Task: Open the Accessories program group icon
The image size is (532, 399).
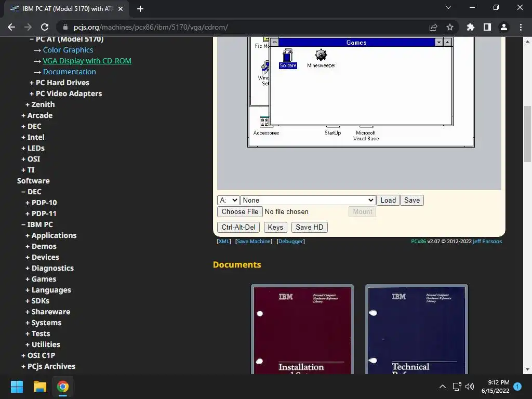Action: tap(266, 126)
